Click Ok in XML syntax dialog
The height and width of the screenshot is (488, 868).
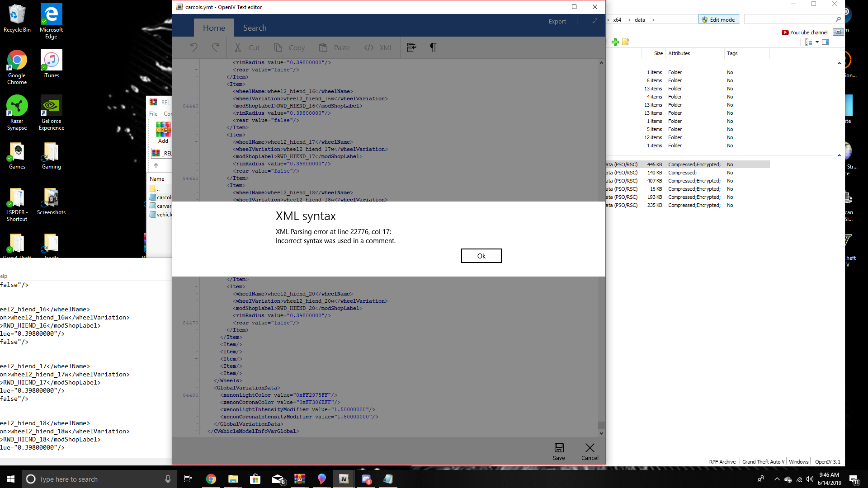(481, 256)
